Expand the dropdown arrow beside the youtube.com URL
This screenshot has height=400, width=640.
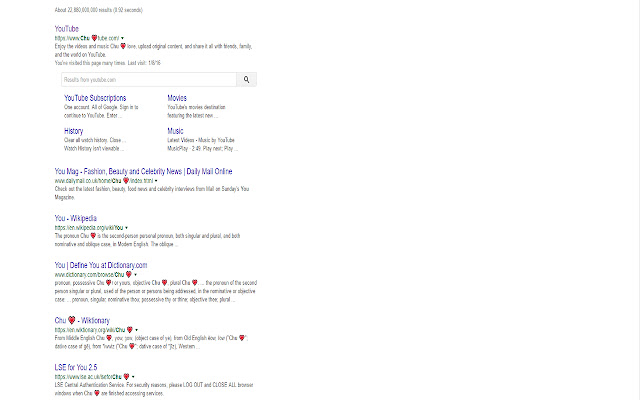122,38
